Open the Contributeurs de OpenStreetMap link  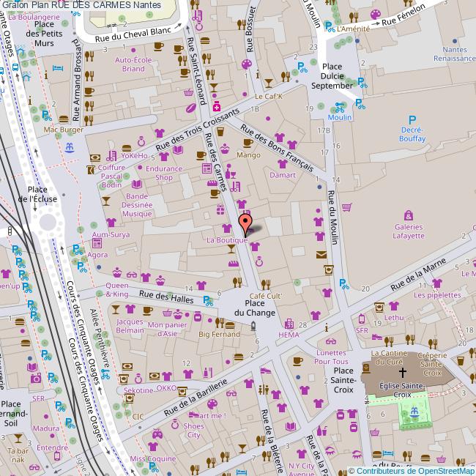416,471
